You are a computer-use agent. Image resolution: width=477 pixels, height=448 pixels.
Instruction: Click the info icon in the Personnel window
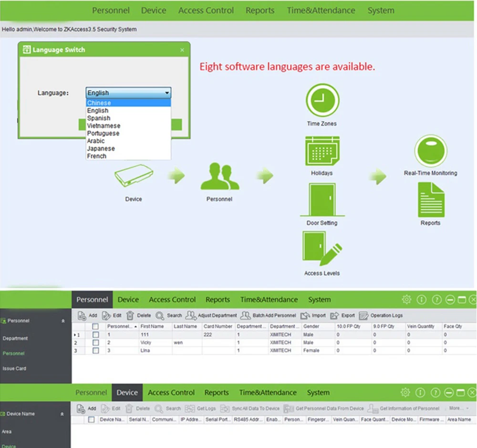[422, 300]
